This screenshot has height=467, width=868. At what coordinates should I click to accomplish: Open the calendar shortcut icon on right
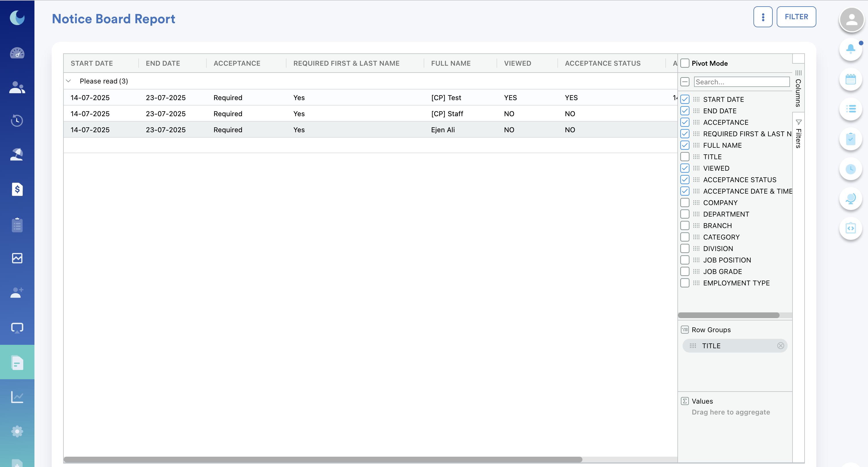click(850, 79)
